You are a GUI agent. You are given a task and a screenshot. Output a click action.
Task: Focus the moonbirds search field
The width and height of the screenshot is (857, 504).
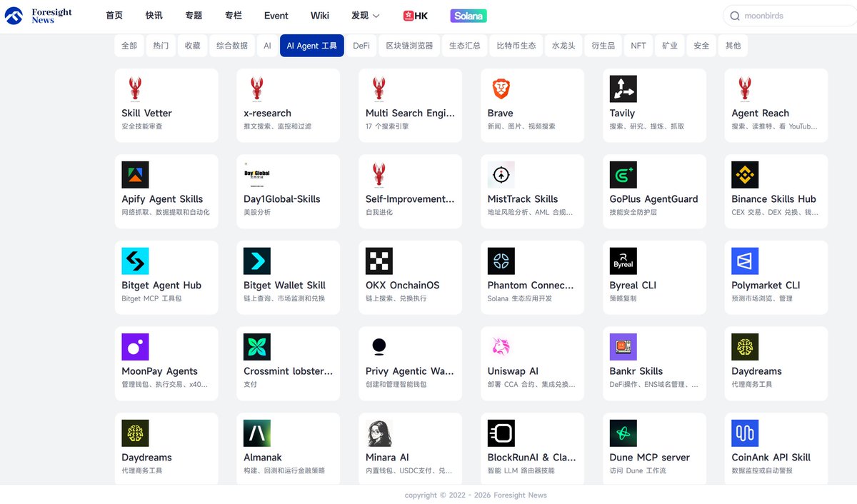790,16
